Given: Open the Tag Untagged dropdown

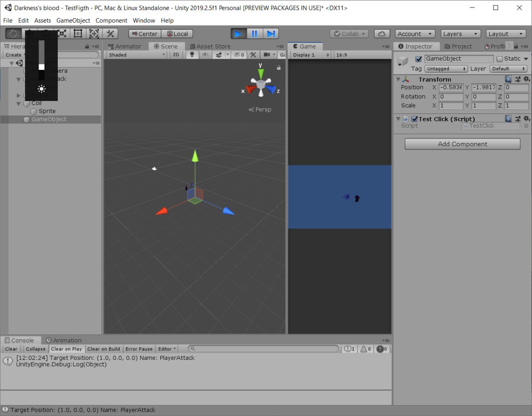Looking at the screenshot, I should [x=446, y=69].
